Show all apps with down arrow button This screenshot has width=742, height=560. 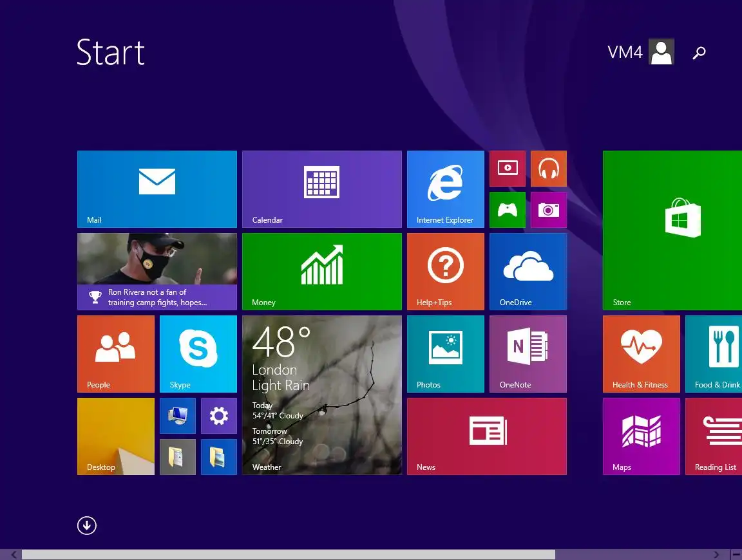click(x=86, y=525)
